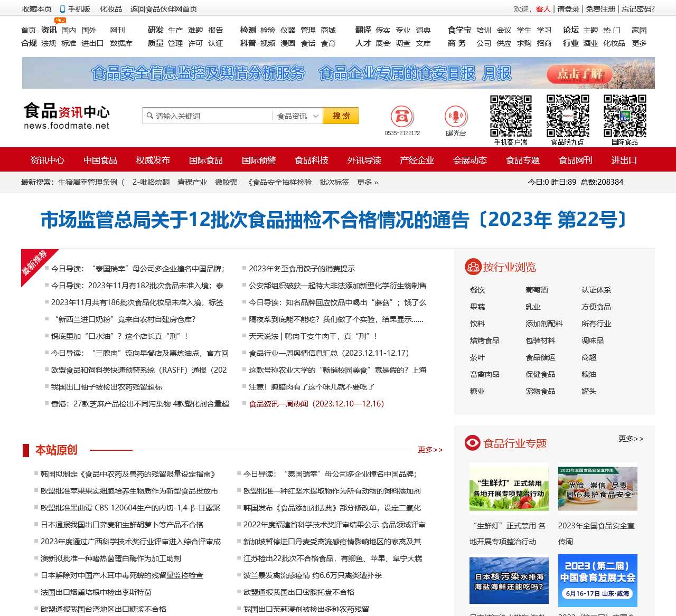Click the 研发 menu item
Viewport: 676px width, 616px height.
tap(156, 30)
